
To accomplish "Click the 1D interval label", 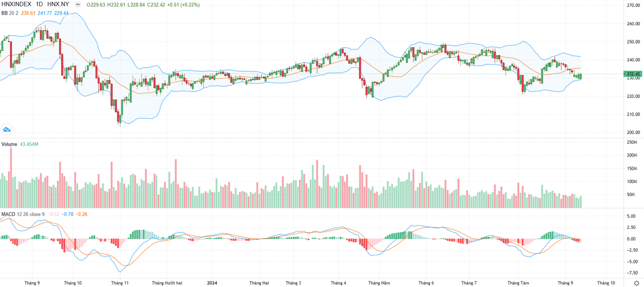I will pyautogui.click(x=39, y=4).
